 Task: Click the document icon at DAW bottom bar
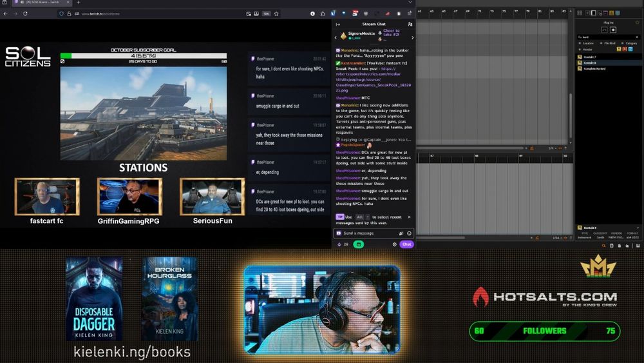pos(620,246)
